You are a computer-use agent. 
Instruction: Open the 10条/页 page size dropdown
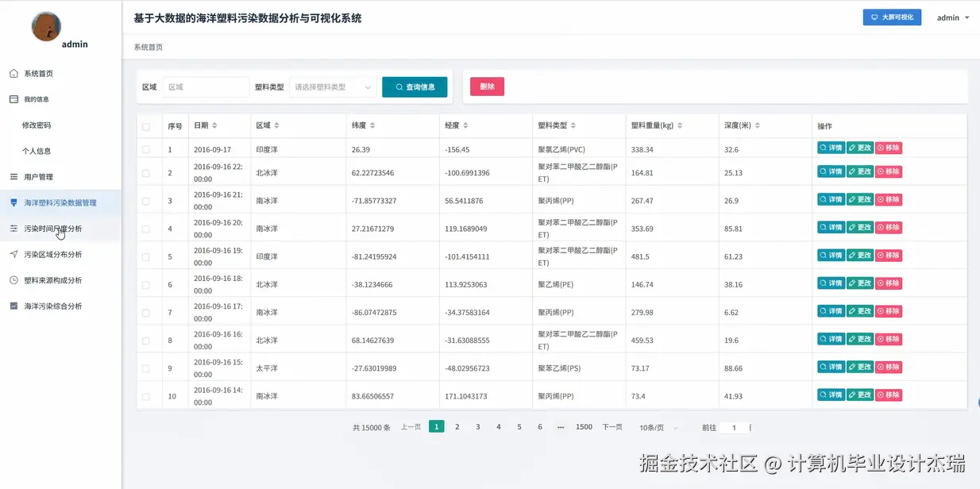659,427
